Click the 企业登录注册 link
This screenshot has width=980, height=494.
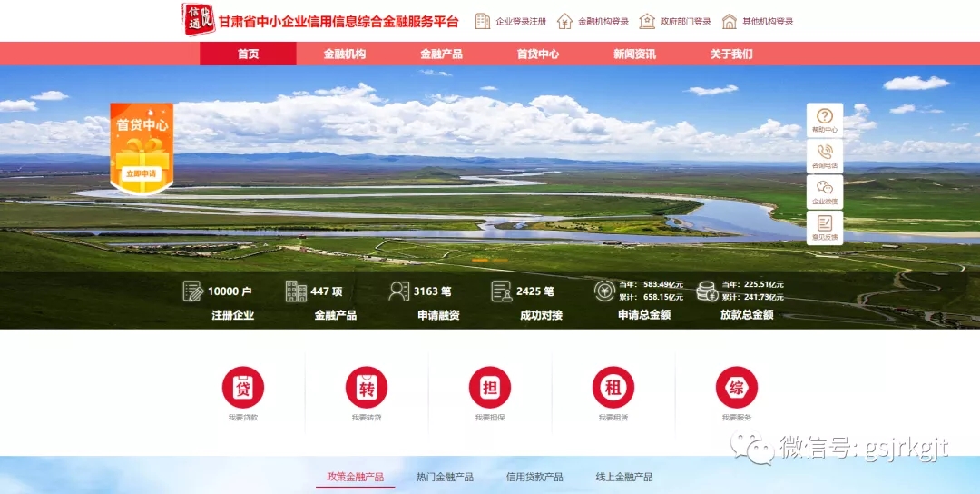click(511, 21)
